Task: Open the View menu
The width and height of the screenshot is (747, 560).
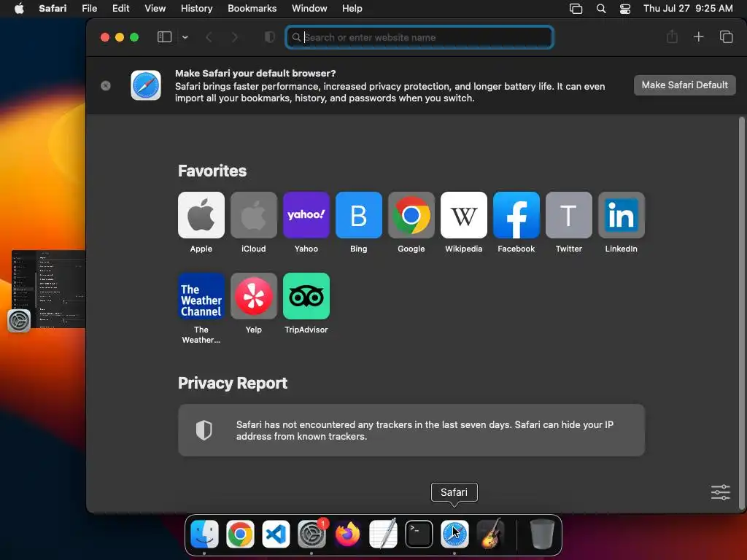Action: click(155, 8)
